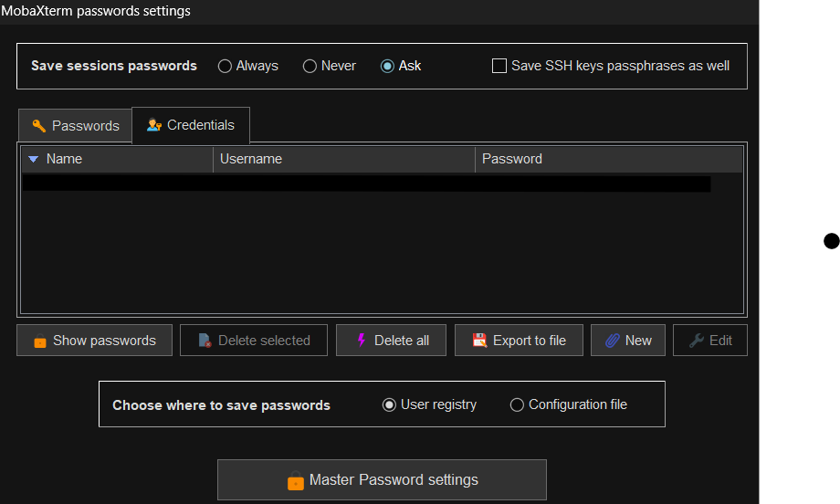
Task: Click the Delete selected button
Action: (x=254, y=340)
